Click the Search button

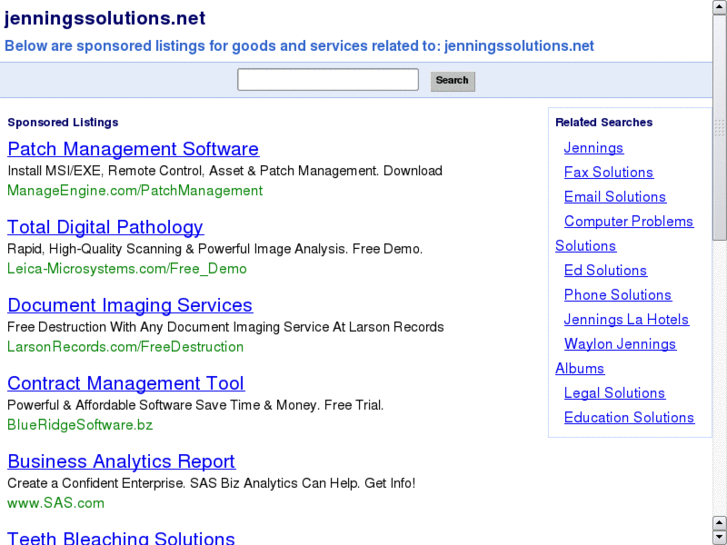point(453,81)
